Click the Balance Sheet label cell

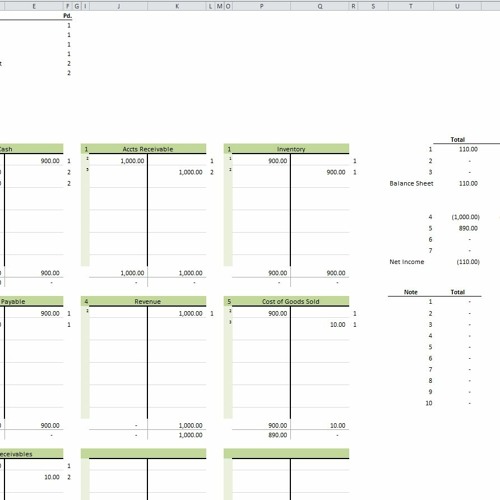click(411, 183)
